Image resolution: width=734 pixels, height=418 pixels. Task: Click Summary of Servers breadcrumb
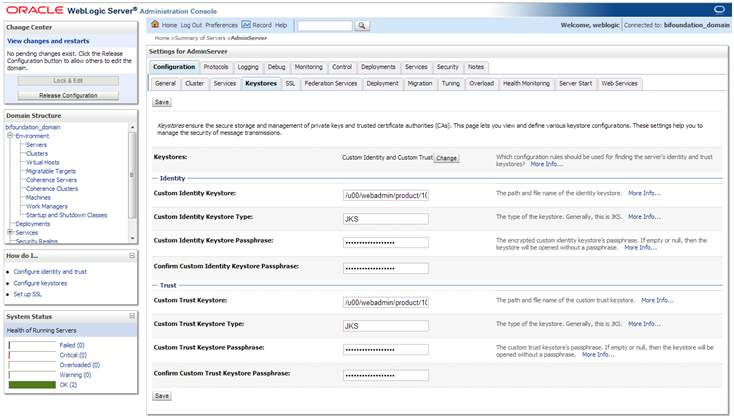coord(200,38)
